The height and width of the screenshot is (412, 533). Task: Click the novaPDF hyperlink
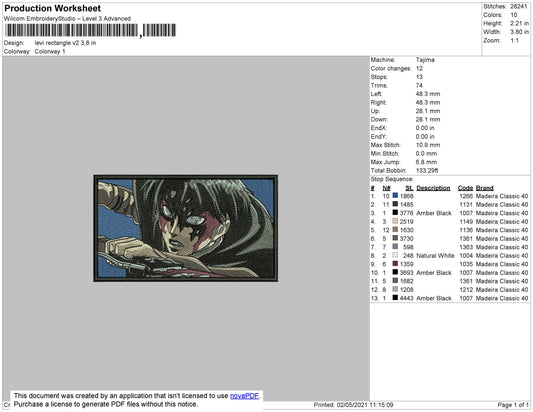point(244,396)
